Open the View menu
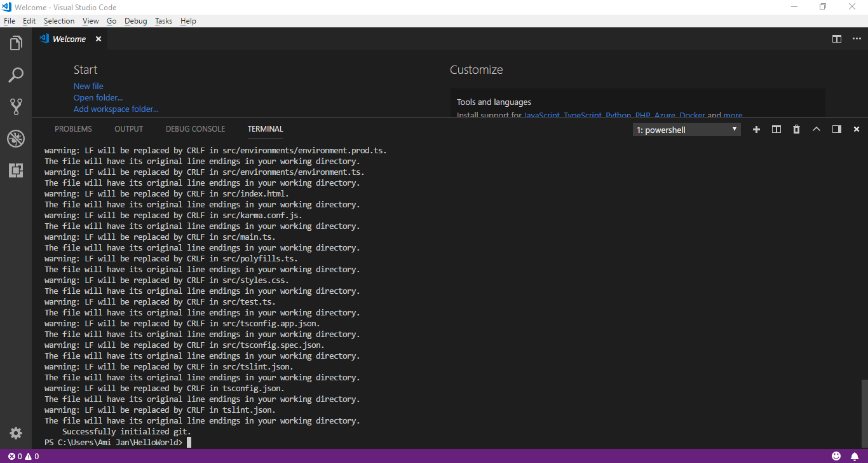 [91, 21]
